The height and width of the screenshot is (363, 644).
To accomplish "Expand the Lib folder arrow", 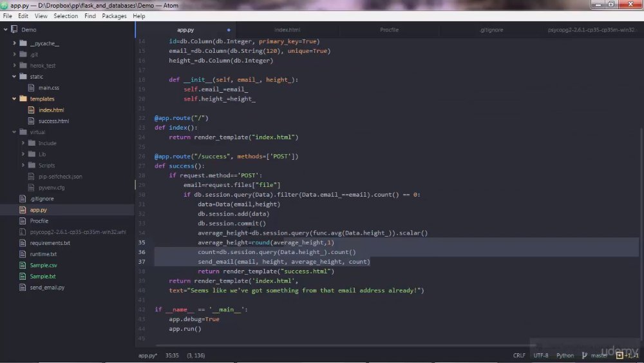I will point(23,154).
